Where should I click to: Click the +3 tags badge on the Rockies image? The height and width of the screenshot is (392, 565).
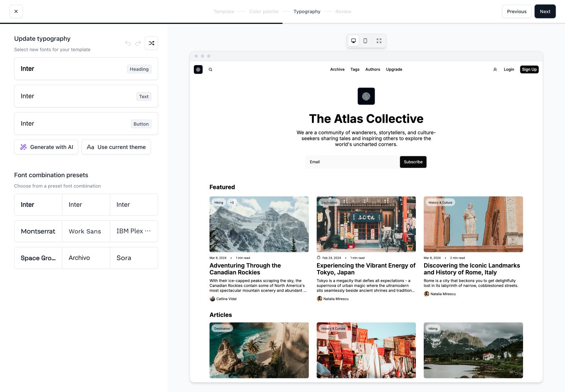232,203
